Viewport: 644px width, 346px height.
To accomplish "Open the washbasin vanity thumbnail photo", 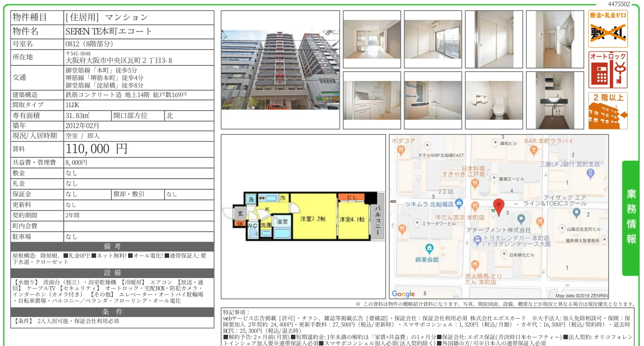I will (555, 100).
